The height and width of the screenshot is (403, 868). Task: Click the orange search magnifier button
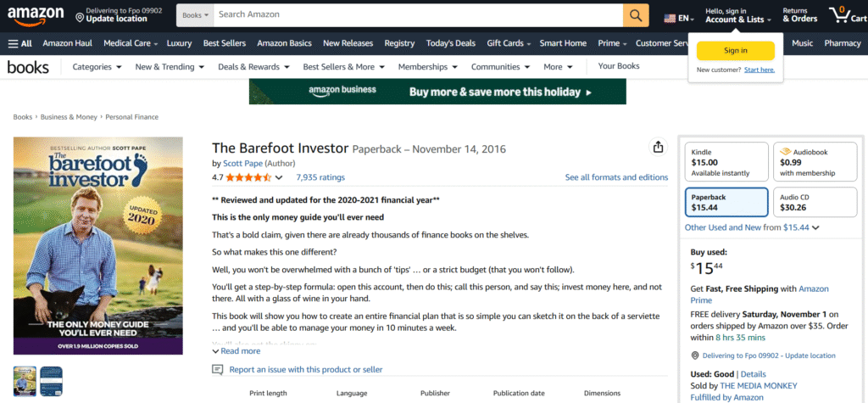(x=636, y=15)
